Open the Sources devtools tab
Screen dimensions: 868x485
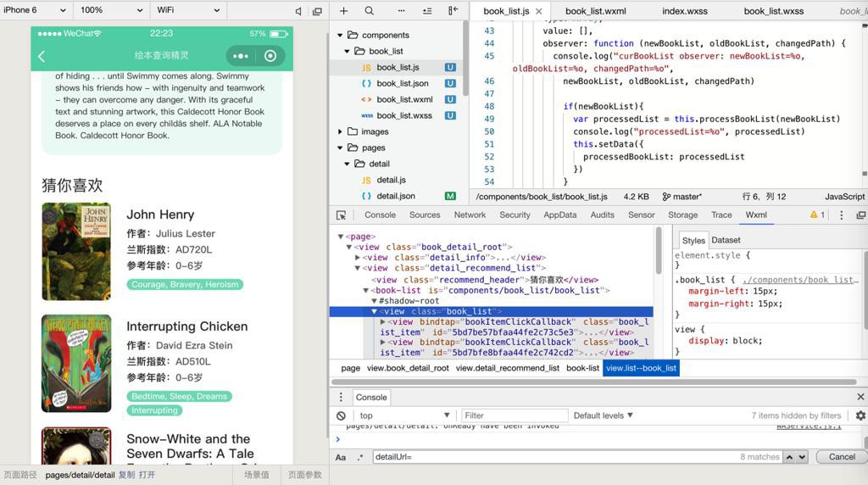pyautogui.click(x=425, y=215)
